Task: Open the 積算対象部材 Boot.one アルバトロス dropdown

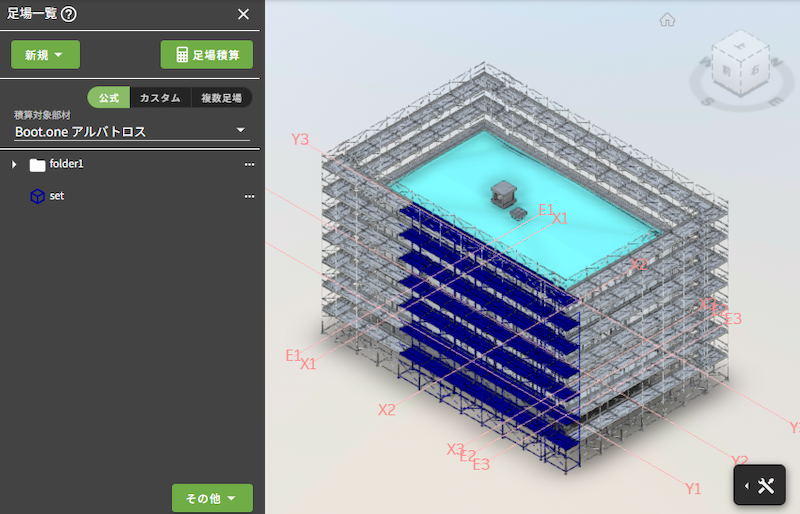Action: click(130, 131)
